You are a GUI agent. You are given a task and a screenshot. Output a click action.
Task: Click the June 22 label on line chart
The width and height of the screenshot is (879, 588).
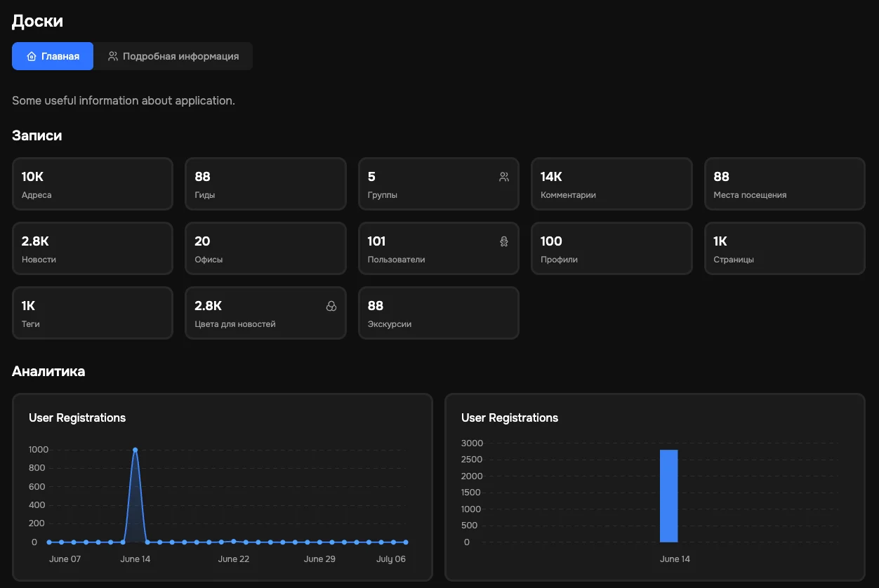(x=234, y=559)
